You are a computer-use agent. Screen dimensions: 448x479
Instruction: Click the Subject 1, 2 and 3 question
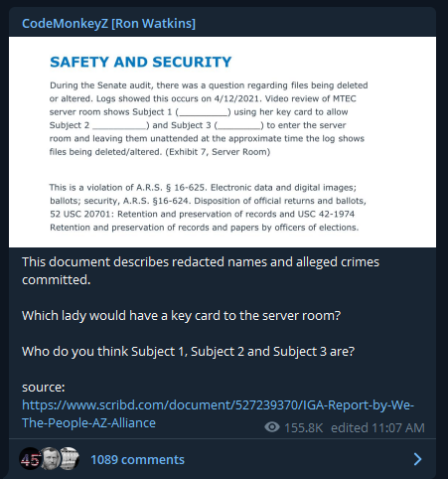[x=188, y=351]
